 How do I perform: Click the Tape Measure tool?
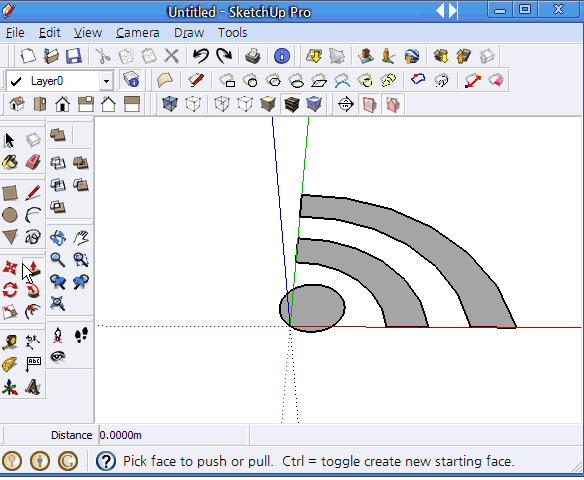pos(10,341)
